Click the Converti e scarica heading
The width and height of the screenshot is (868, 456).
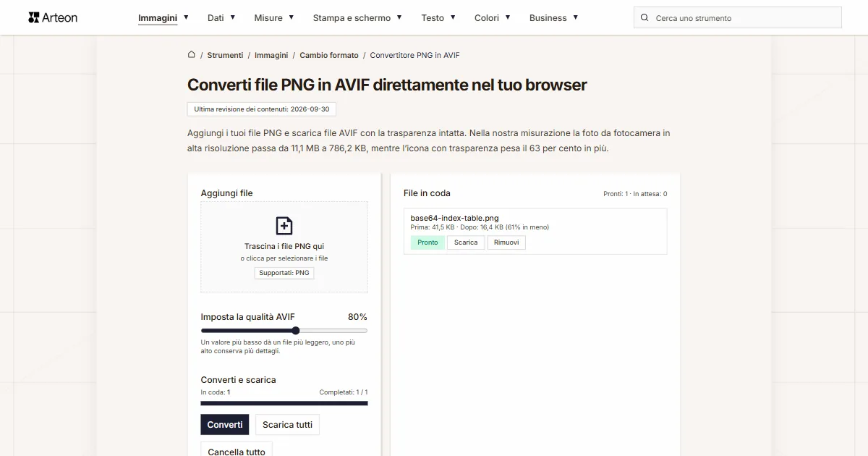[239, 380]
